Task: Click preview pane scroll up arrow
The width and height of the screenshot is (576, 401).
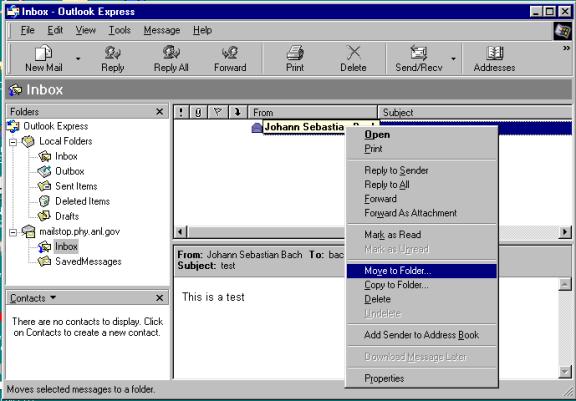Action: [565, 285]
